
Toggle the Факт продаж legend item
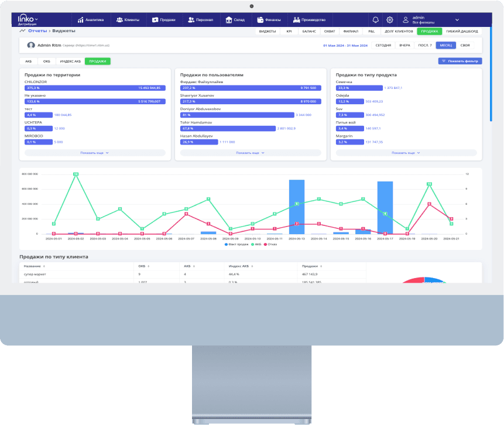[236, 244]
